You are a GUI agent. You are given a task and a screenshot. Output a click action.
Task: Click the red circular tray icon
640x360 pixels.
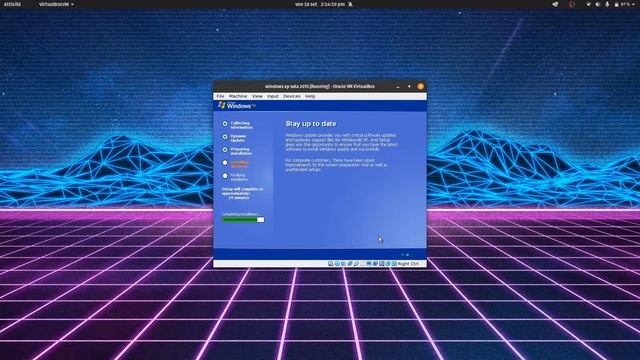tap(571, 4)
